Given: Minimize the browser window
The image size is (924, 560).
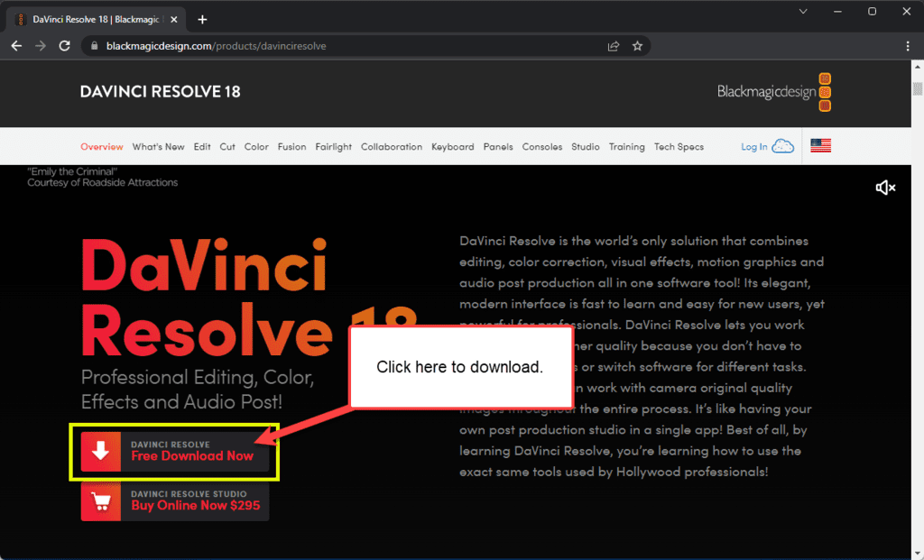Looking at the screenshot, I should [x=837, y=11].
